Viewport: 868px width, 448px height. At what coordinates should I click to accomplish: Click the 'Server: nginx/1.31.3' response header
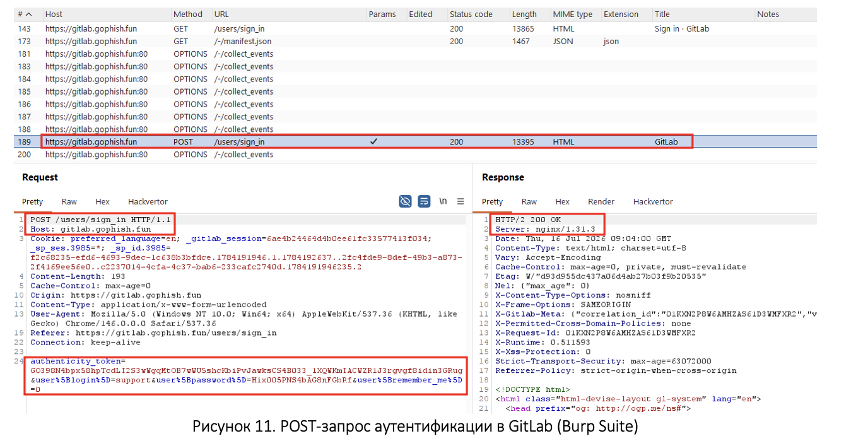(545, 229)
